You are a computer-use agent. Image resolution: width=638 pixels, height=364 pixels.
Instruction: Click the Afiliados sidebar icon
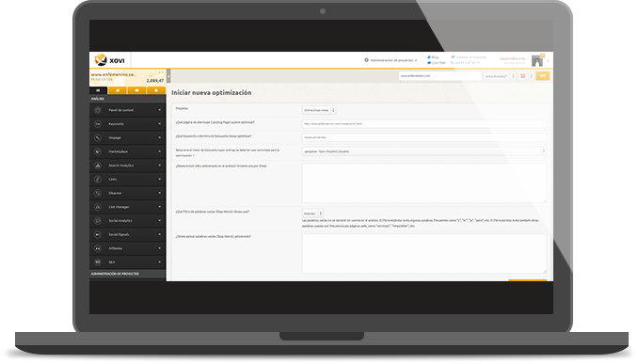pos(98,248)
